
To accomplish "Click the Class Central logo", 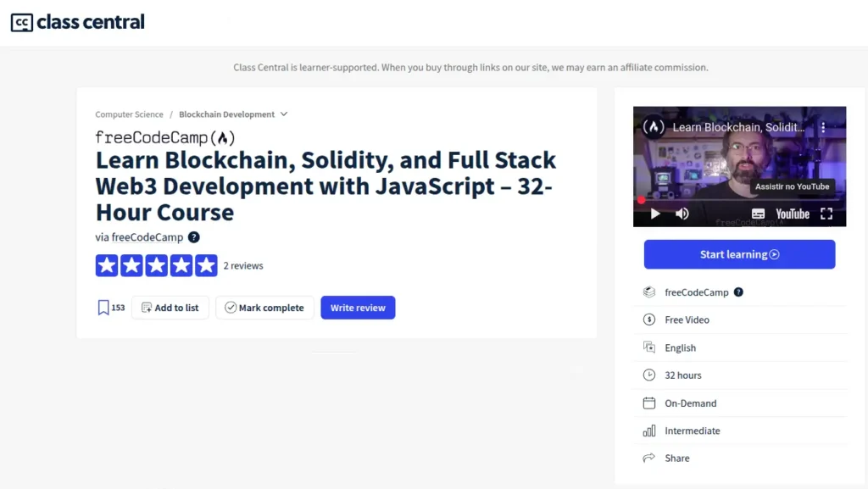I will [x=76, y=22].
